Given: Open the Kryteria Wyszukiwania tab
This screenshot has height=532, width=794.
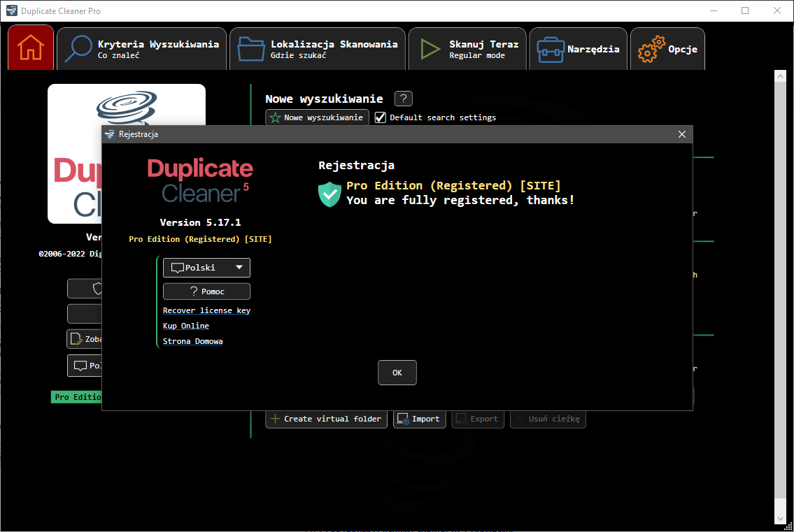Looking at the screenshot, I should click(142, 49).
